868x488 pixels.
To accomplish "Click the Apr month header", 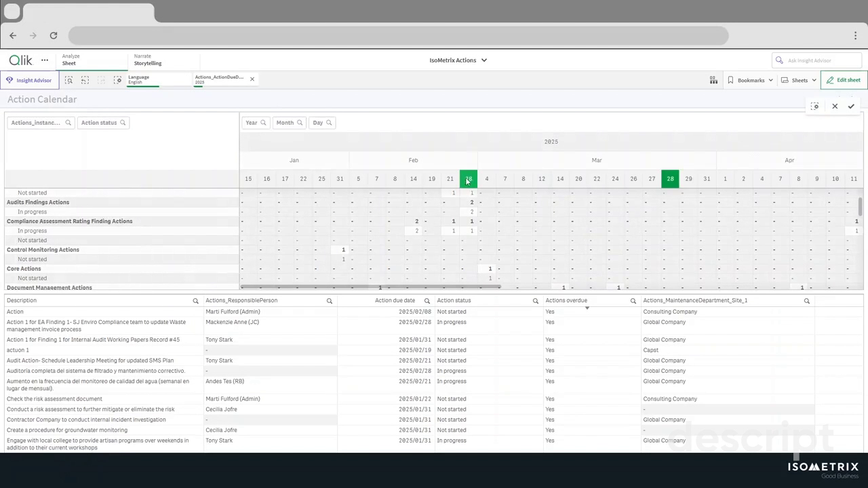I will point(789,161).
